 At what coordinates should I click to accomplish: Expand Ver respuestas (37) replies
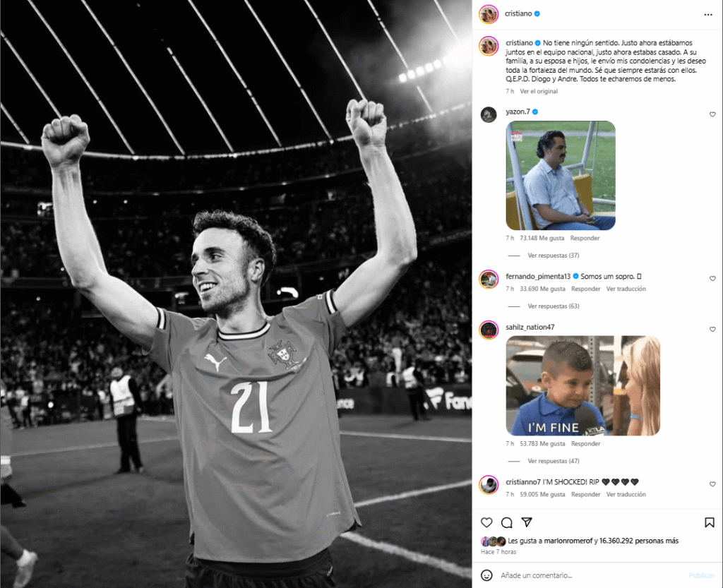pos(554,256)
